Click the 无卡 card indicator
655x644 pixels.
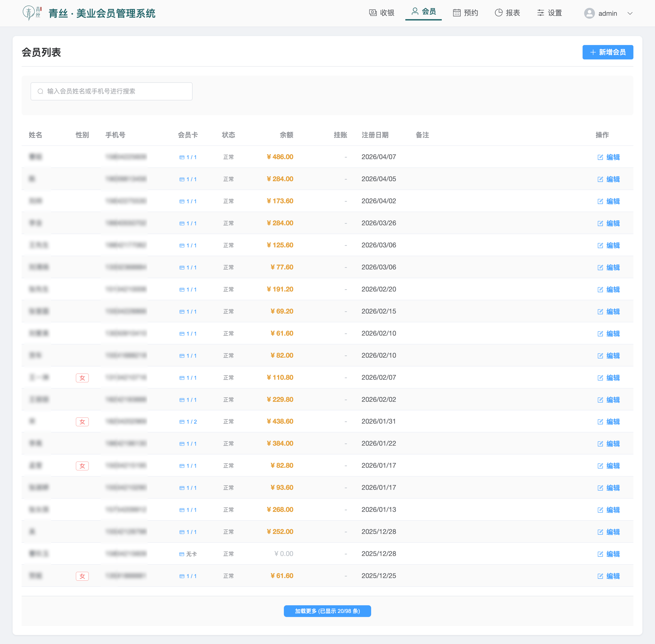(188, 554)
